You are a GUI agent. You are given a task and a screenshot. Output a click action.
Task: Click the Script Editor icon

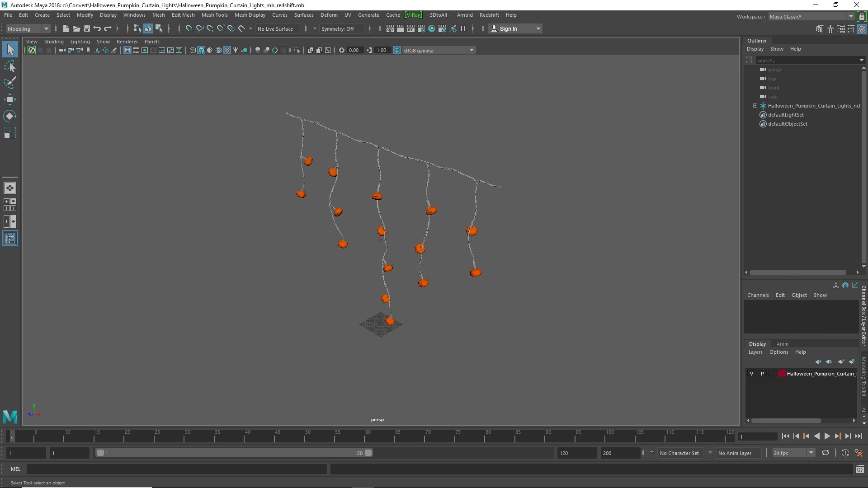point(859,469)
